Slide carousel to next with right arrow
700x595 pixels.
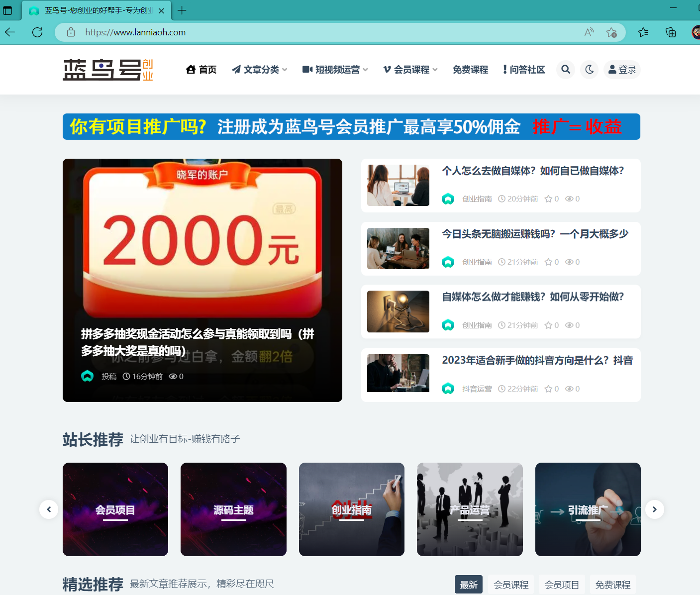[654, 509]
